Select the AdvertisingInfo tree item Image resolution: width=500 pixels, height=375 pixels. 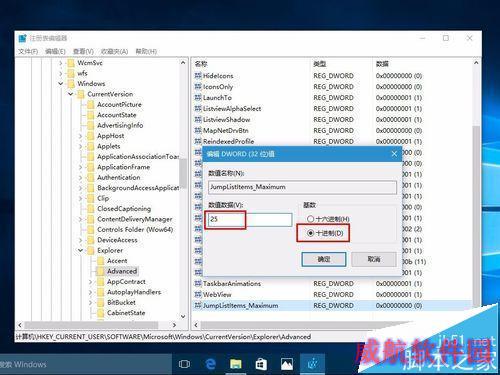tap(120, 126)
